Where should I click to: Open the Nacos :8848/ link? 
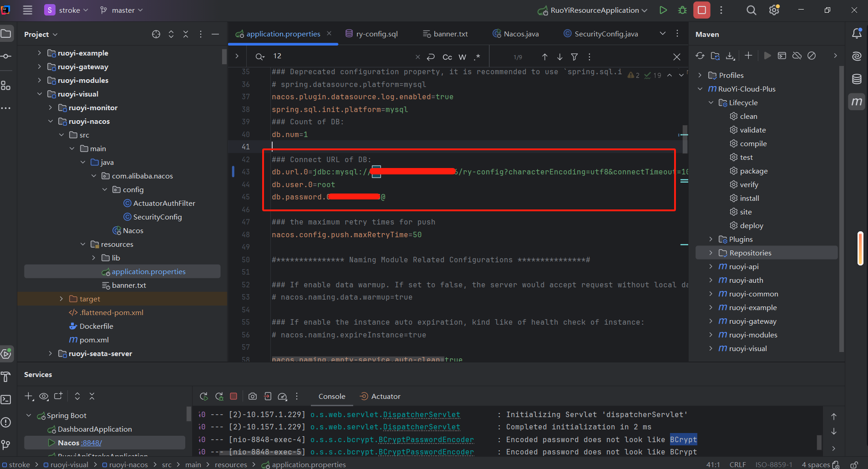[91, 443]
